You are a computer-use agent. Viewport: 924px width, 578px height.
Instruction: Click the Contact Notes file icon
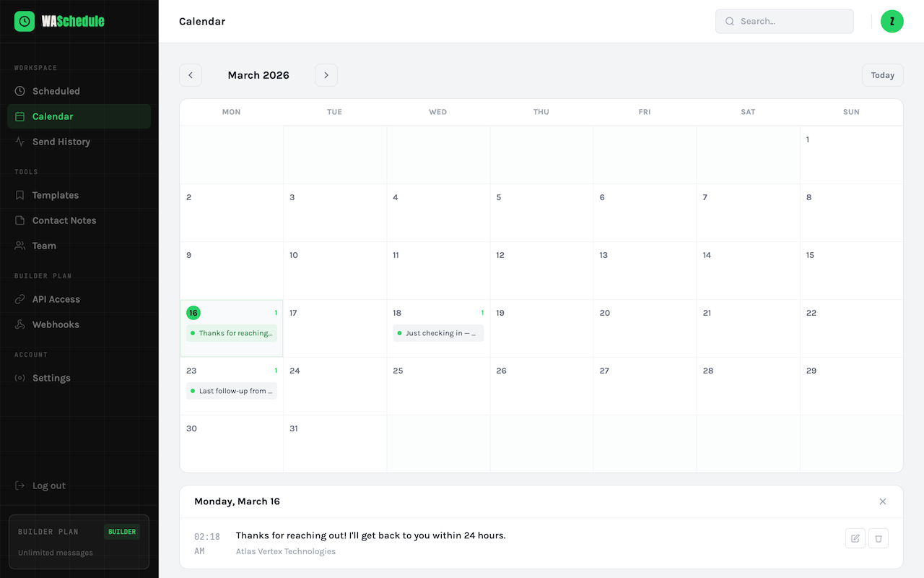19,220
